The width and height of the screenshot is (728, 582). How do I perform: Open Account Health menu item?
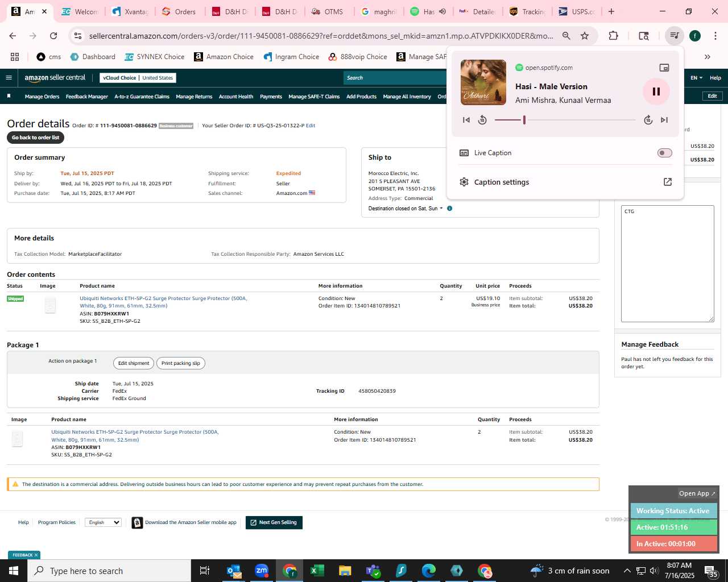point(236,97)
